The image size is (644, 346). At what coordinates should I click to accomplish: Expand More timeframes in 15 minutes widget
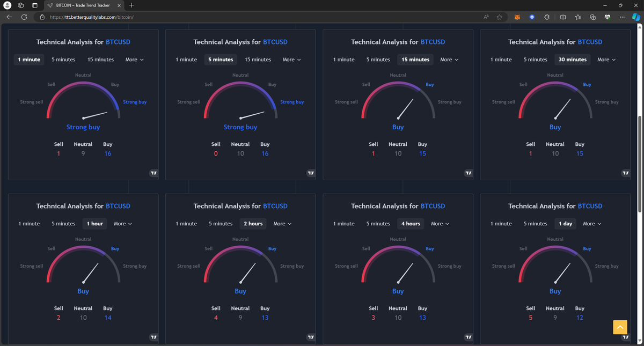click(449, 60)
